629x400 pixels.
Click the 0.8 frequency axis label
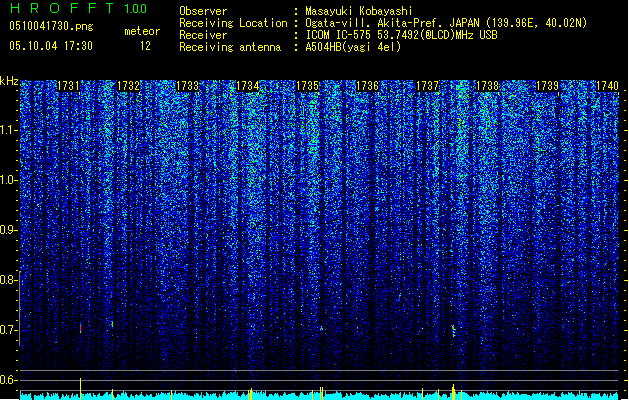coord(7,280)
